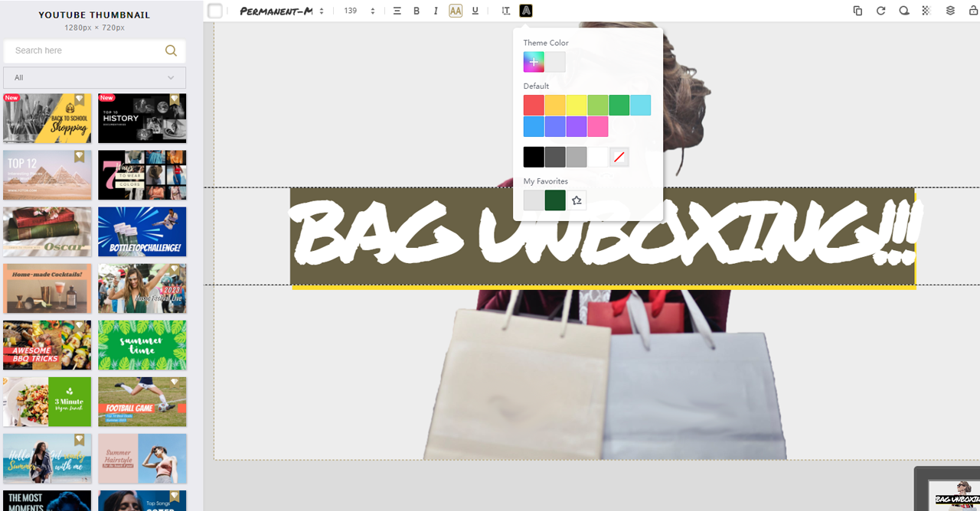
Task: Pick the bright yellow color swatch
Action: coord(577,105)
